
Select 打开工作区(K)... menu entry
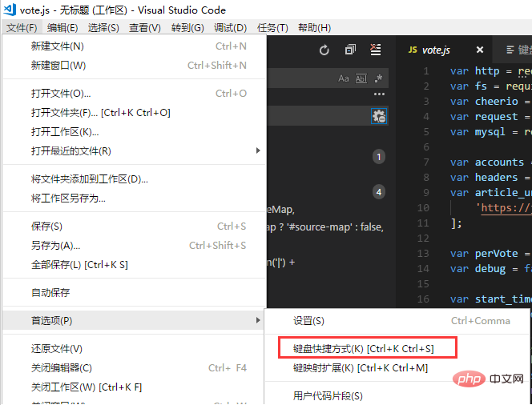point(135,131)
